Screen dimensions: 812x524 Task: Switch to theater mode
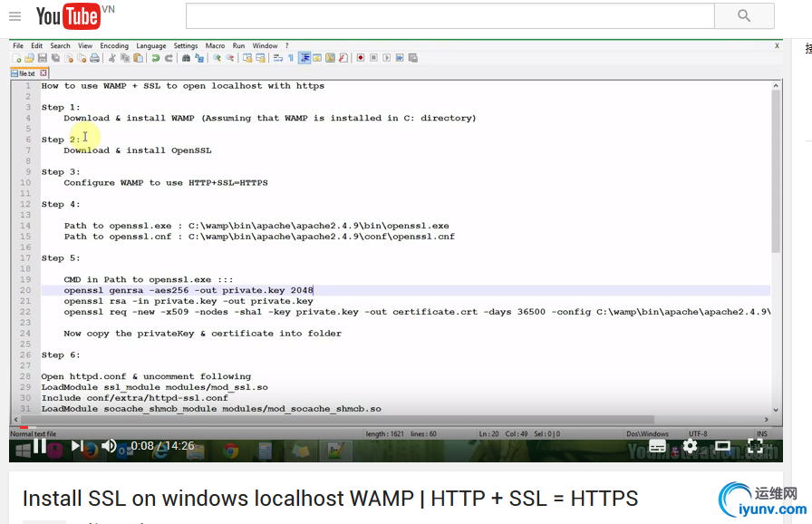pos(722,446)
